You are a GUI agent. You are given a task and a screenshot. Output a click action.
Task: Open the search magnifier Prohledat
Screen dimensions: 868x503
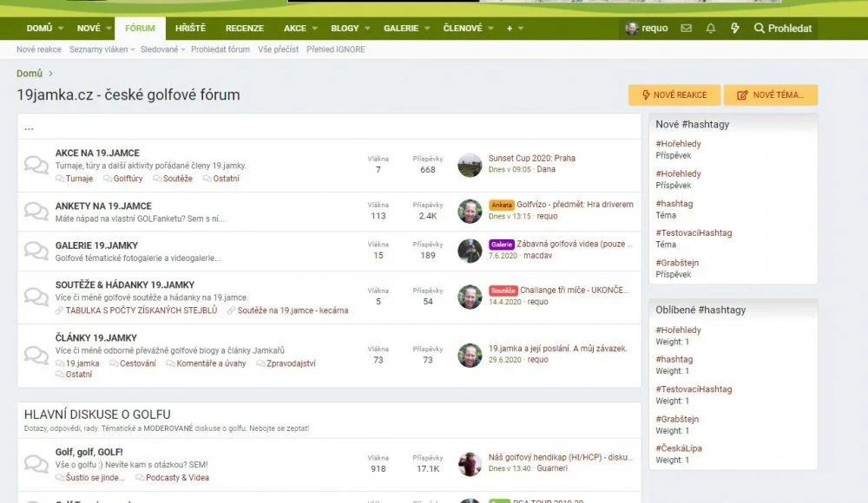[783, 29]
